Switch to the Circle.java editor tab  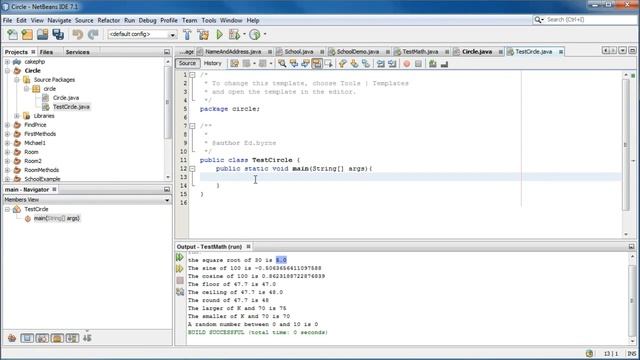click(x=477, y=52)
